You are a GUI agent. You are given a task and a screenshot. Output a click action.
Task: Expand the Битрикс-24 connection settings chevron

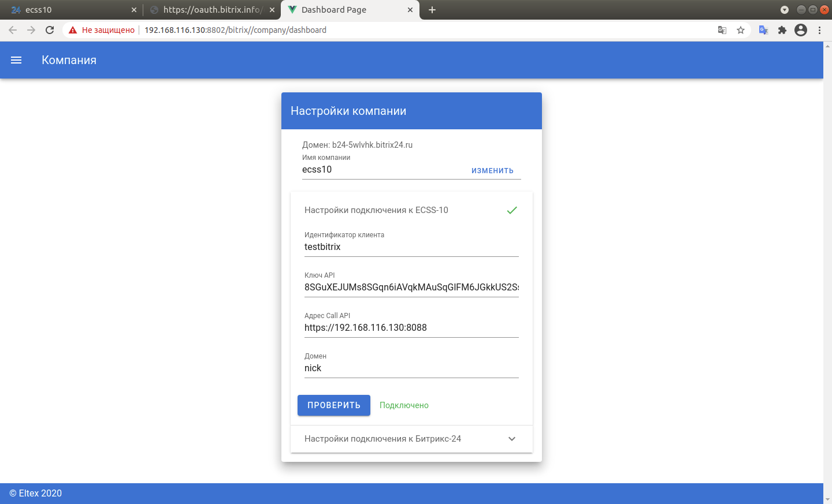(x=512, y=439)
